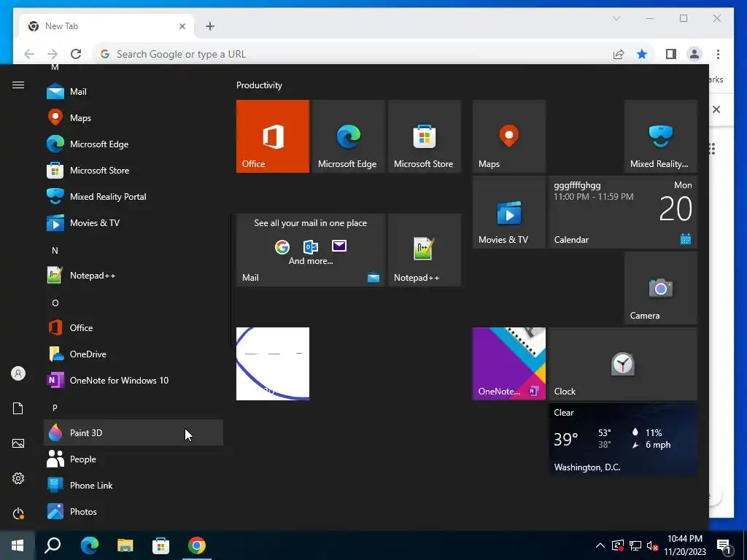This screenshot has width=747, height=560.
Task: Open Maps in the app list
Action: [133, 117]
